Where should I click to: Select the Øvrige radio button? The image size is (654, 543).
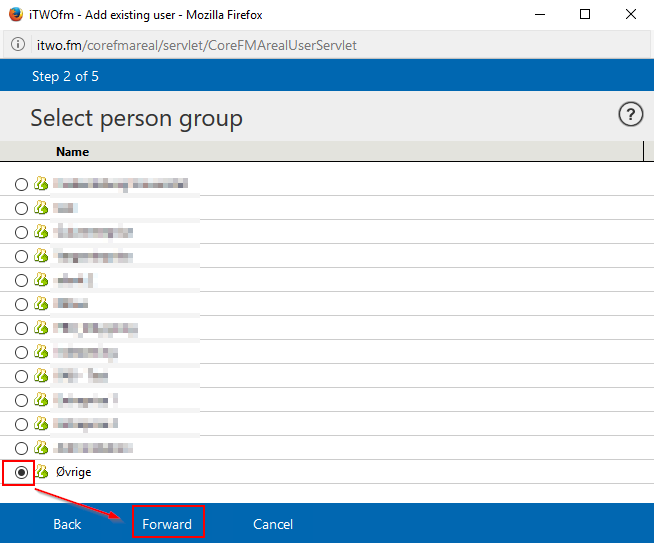coord(21,472)
